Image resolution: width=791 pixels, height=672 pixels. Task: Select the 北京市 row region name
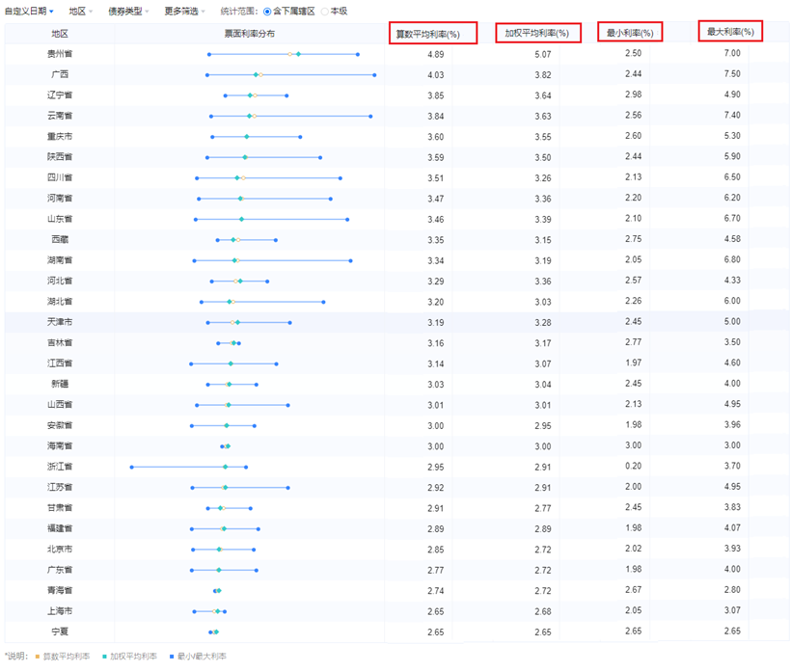click(x=60, y=549)
